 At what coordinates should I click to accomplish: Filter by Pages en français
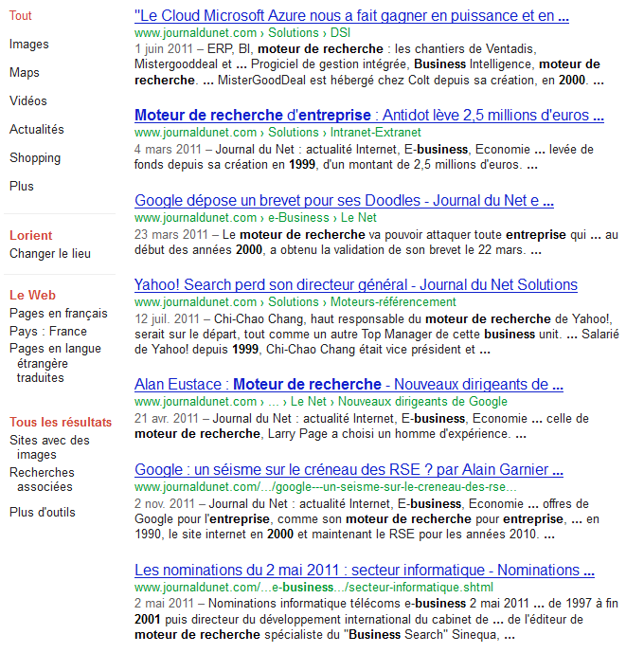pyautogui.click(x=58, y=313)
